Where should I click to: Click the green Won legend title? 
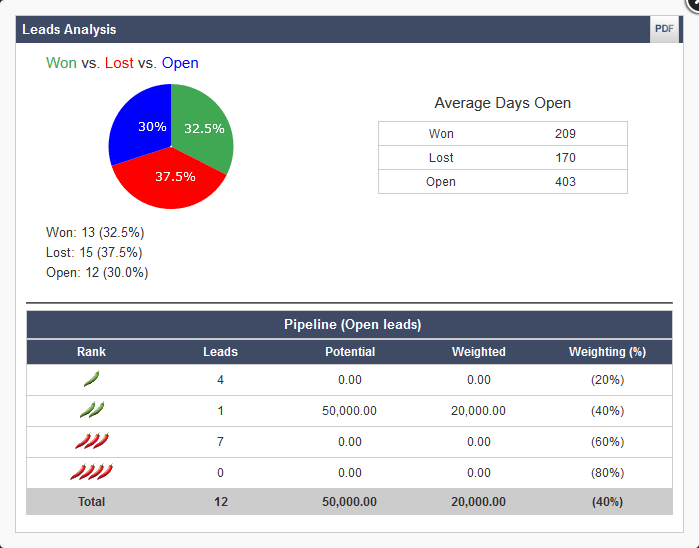point(61,63)
